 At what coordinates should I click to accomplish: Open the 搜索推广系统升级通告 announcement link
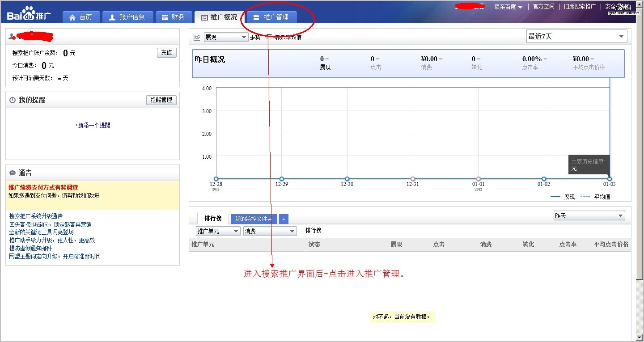[x=36, y=216]
